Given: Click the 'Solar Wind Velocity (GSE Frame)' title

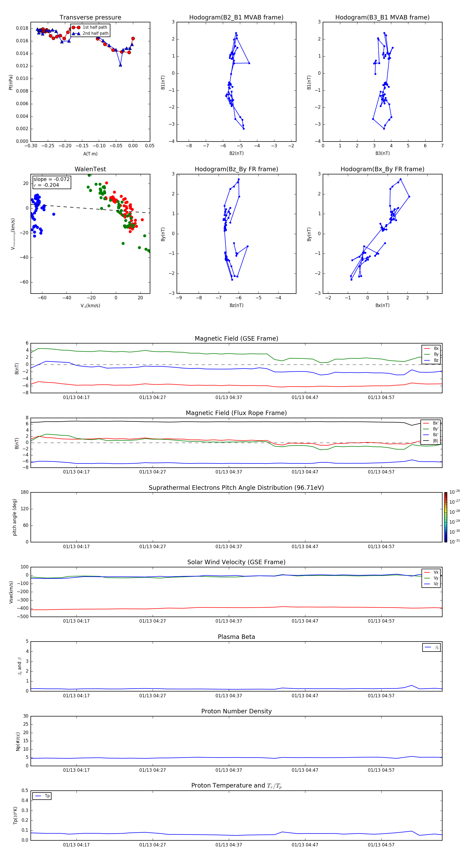Looking at the screenshot, I should click(236, 562).
